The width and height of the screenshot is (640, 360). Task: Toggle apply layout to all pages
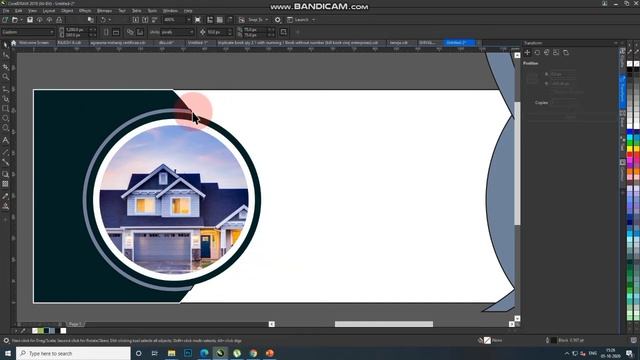pyautogui.click(x=130, y=32)
